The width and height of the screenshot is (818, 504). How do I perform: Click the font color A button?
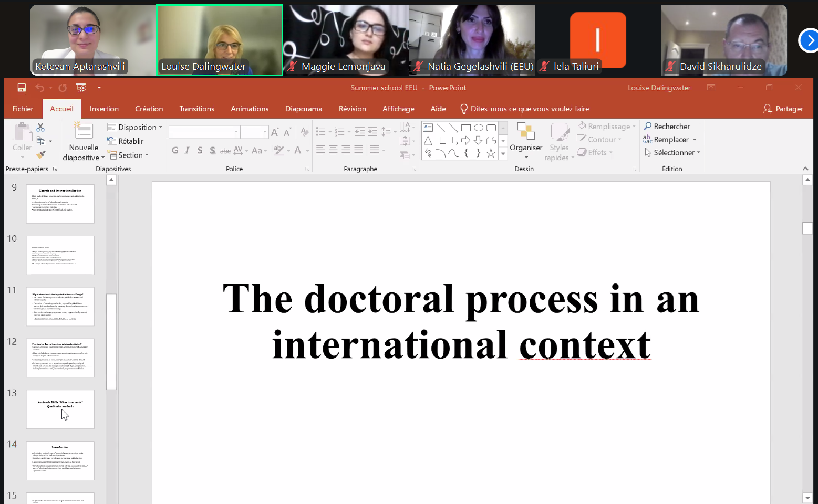pos(298,151)
